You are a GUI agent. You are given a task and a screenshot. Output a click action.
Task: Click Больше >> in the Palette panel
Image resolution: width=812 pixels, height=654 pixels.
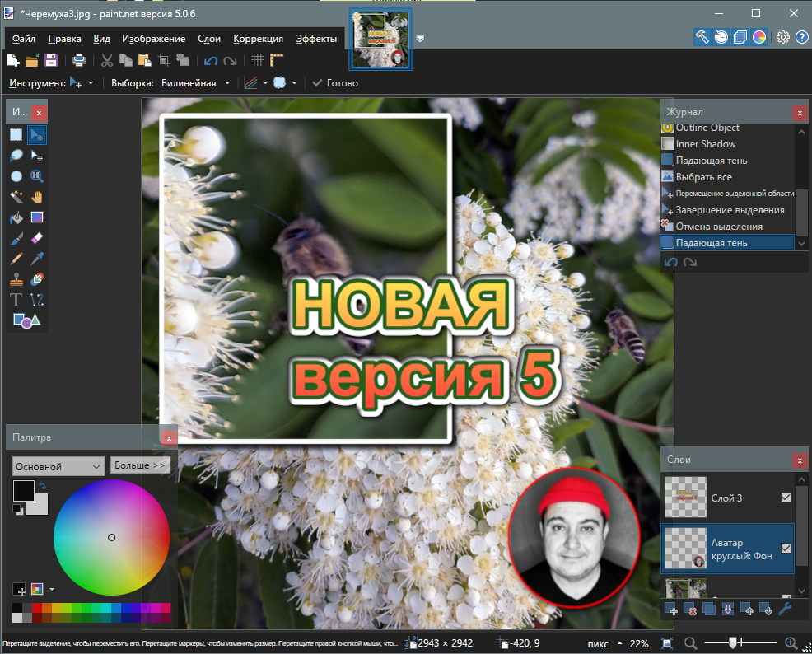point(140,465)
